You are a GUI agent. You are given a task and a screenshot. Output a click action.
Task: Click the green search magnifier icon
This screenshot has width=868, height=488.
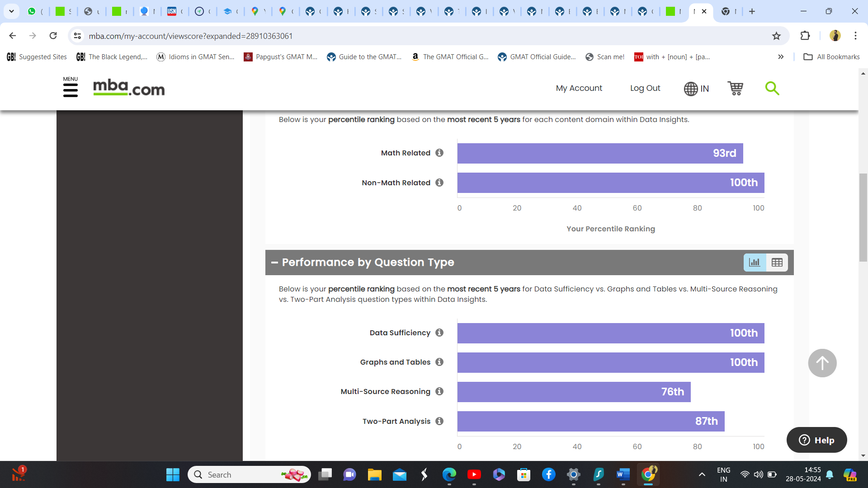(772, 88)
